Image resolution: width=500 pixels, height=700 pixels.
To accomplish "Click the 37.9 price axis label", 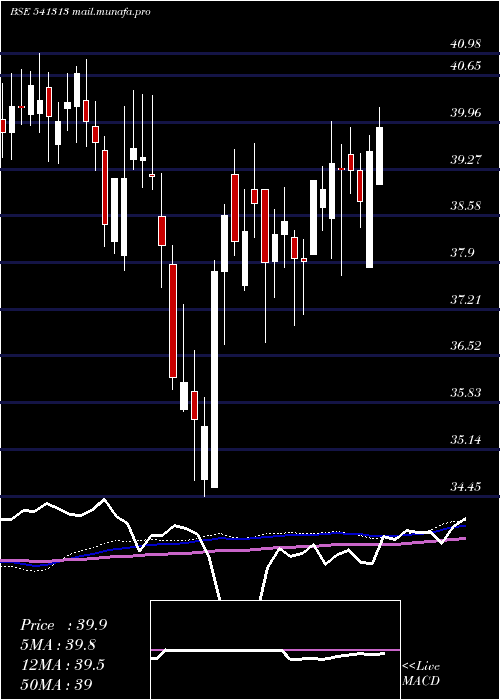I will click(462, 253).
